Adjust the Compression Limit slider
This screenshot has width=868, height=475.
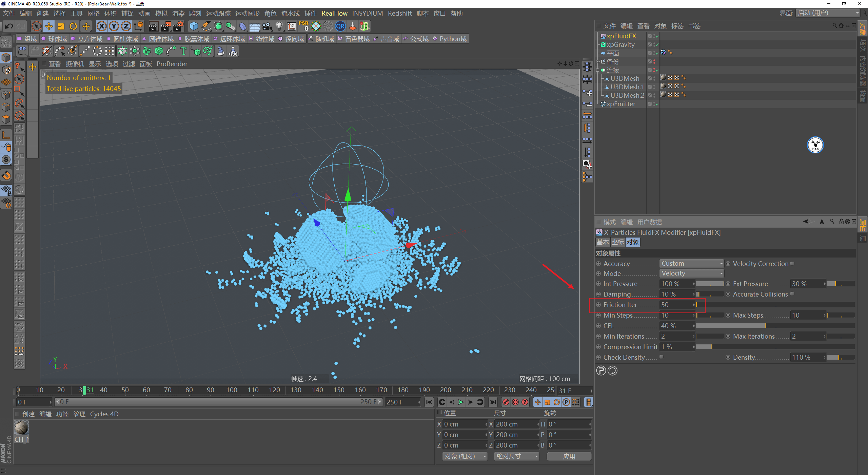tap(775, 347)
